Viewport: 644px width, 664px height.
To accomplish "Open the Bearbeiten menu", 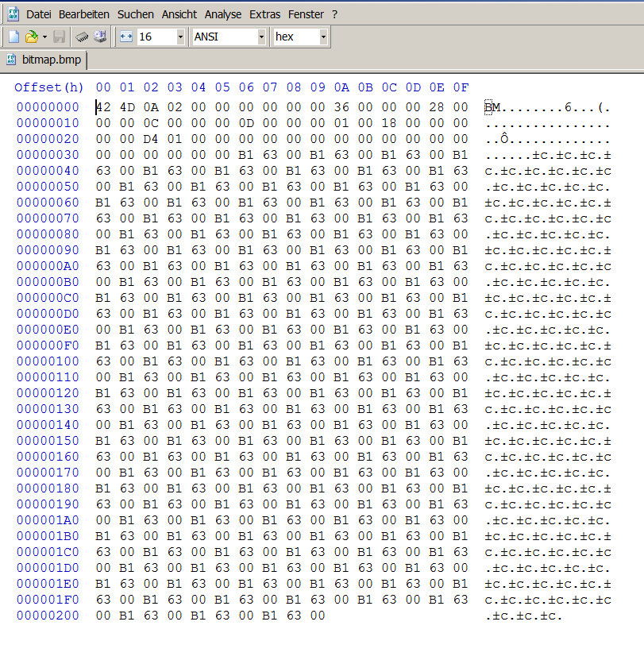I will tap(84, 14).
